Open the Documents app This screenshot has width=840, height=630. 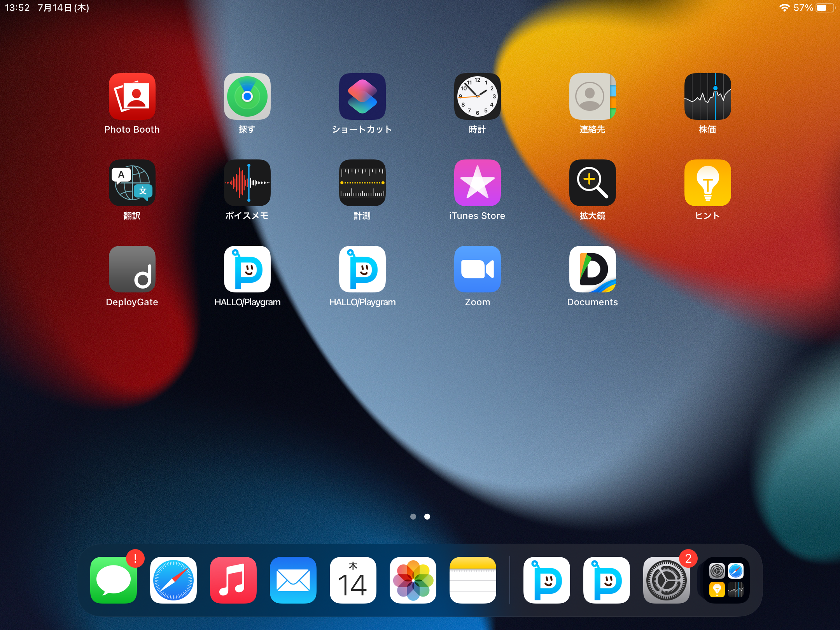(x=592, y=269)
